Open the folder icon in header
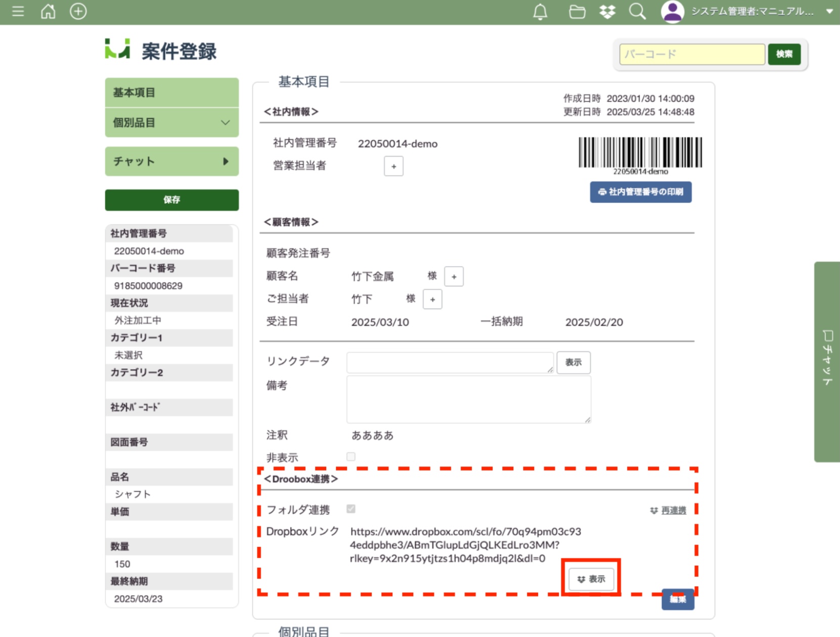 [x=577, y=11]
